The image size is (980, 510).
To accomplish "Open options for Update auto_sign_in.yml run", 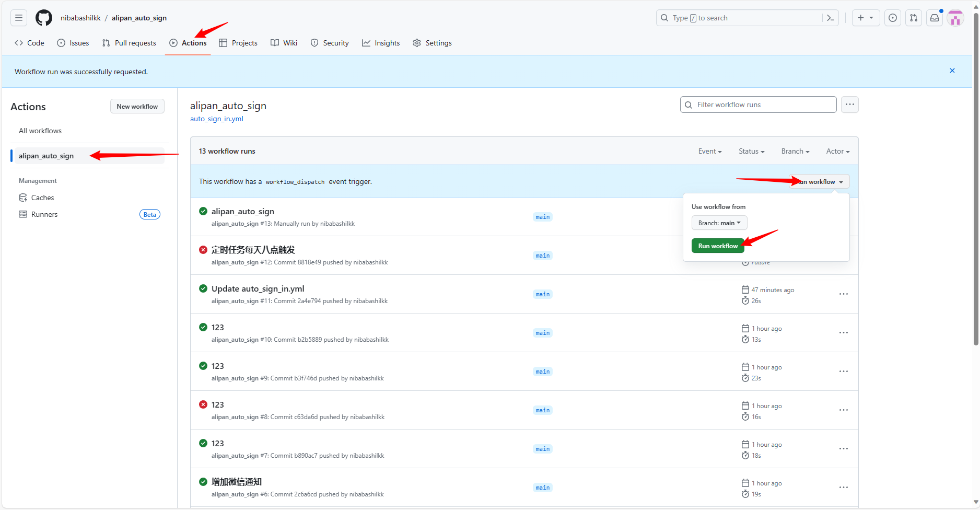I will [844, 294].
